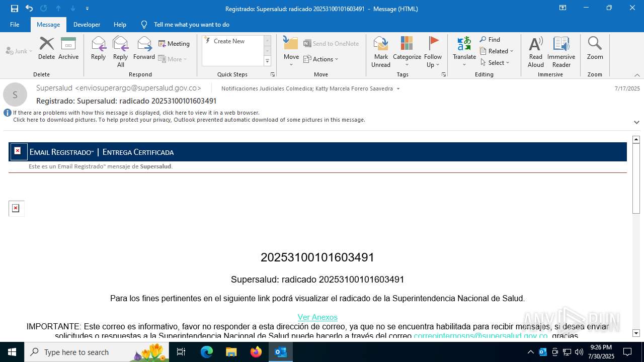Screen dimensions: 644x362
Task: Reply with a Meeting
Action: click(x=174, y=44)
